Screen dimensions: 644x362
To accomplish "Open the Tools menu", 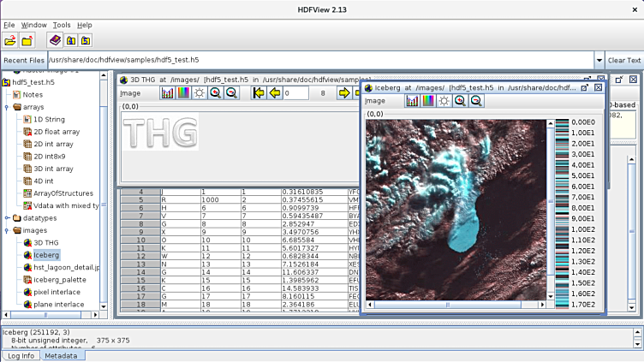I will click(x=62, y=26).
